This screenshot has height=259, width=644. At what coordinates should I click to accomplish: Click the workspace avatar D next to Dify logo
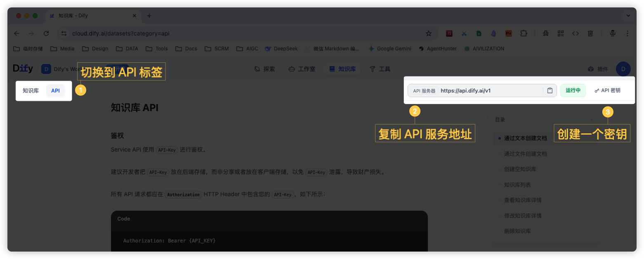(46, 69)
